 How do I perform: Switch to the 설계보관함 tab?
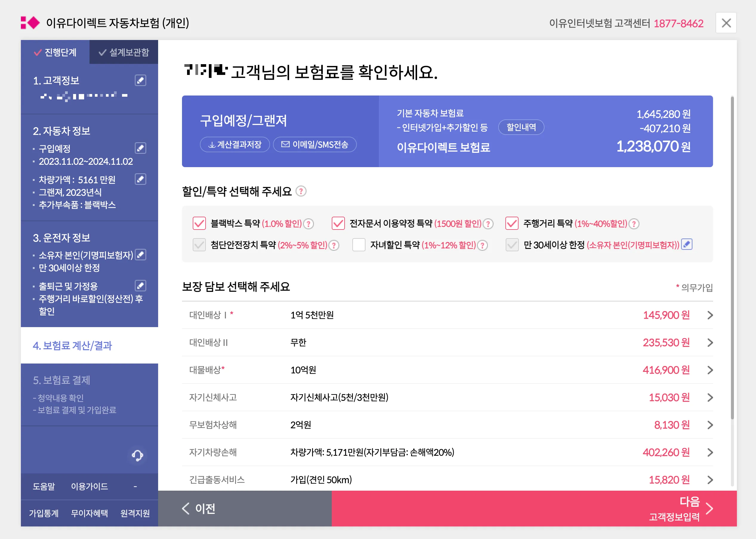point(124,52)
